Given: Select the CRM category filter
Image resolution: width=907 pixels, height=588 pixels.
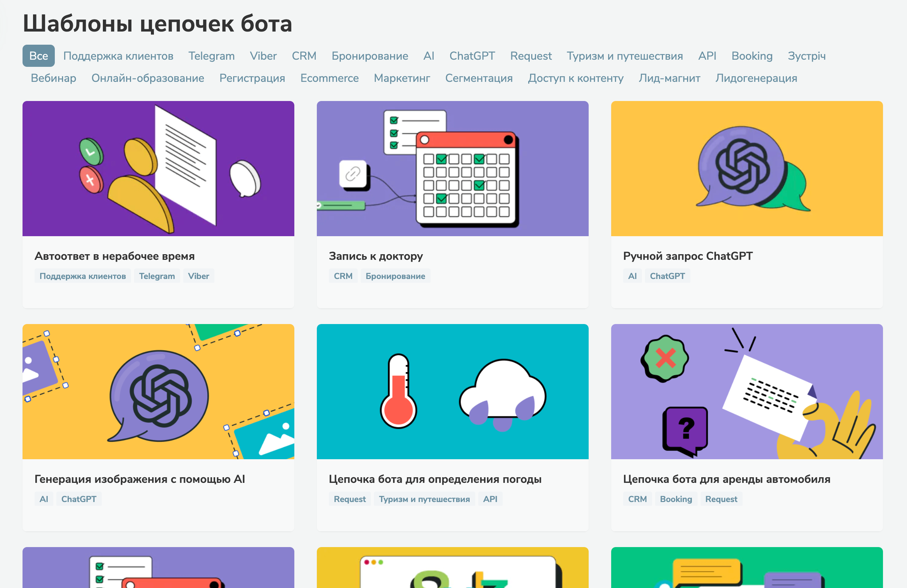Looking at the screenshot, I should (x=304, y=56).
